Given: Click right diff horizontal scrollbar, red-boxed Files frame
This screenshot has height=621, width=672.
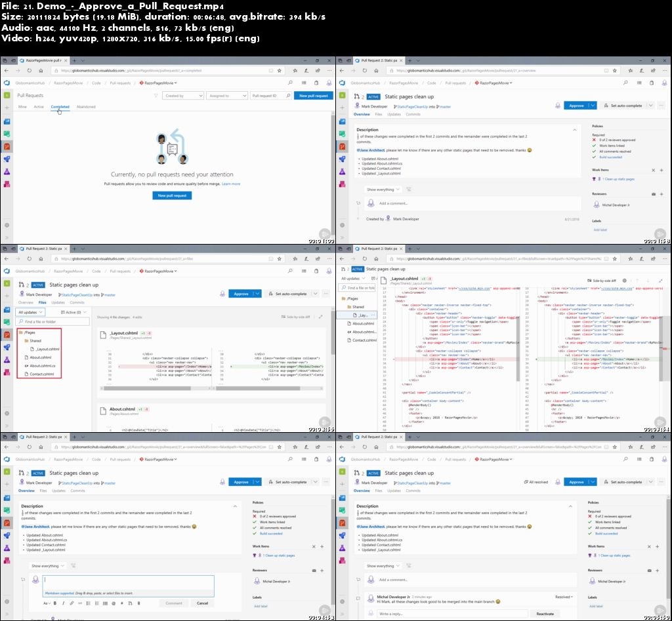Looking at the screenshot, I should pos(258,388).
